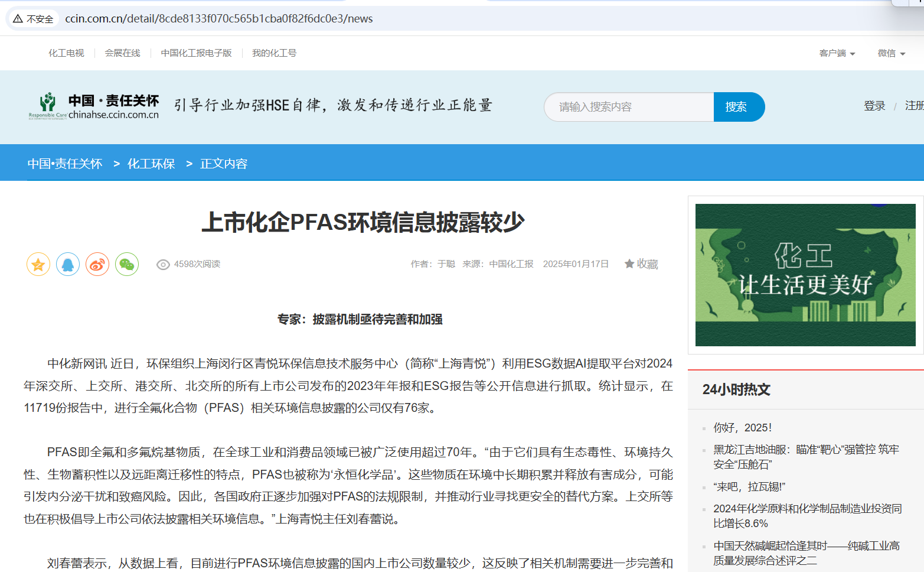Select the author link 于聪
924x572 pixels.
446,264
